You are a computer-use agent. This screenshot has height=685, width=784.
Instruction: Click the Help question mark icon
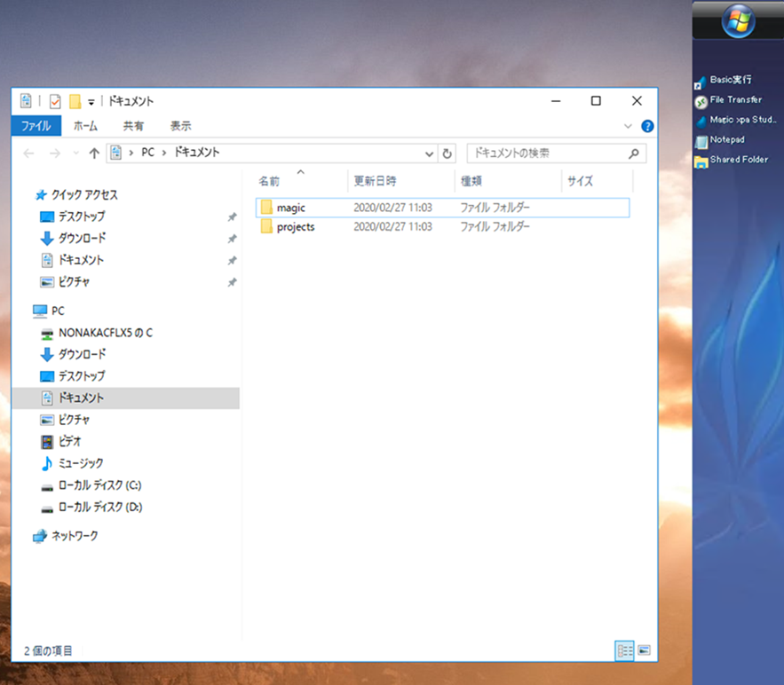[647, 126]
